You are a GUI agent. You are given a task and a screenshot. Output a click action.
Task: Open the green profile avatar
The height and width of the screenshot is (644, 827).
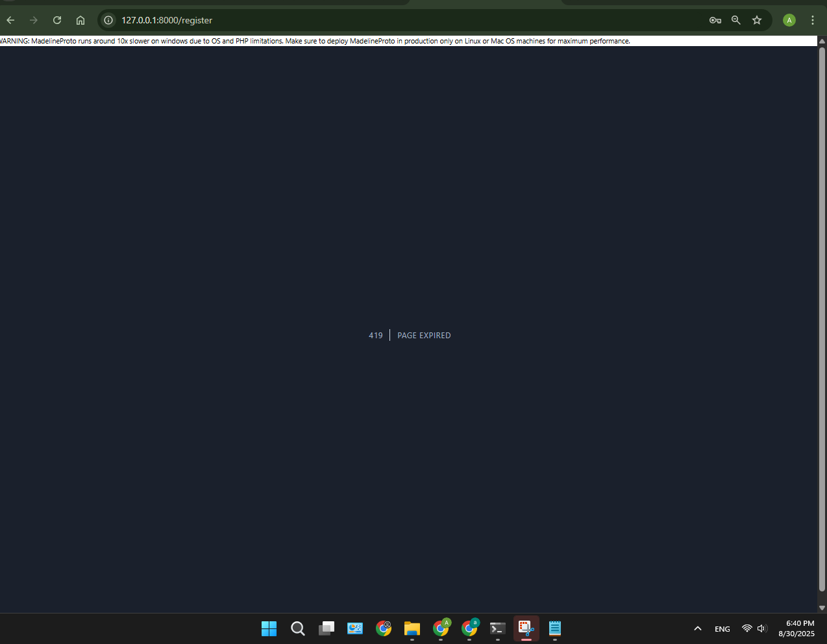[x=789, y=20]
